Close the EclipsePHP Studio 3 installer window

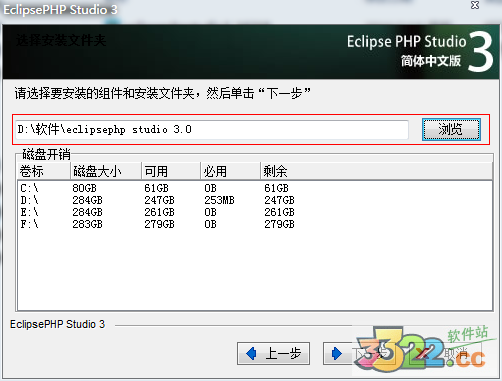(x=475, y=5)
